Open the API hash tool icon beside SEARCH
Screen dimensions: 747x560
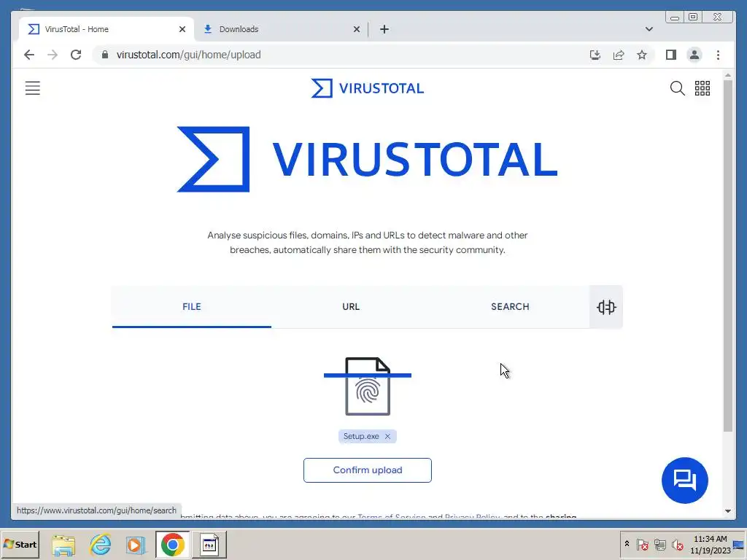point(606,307)
